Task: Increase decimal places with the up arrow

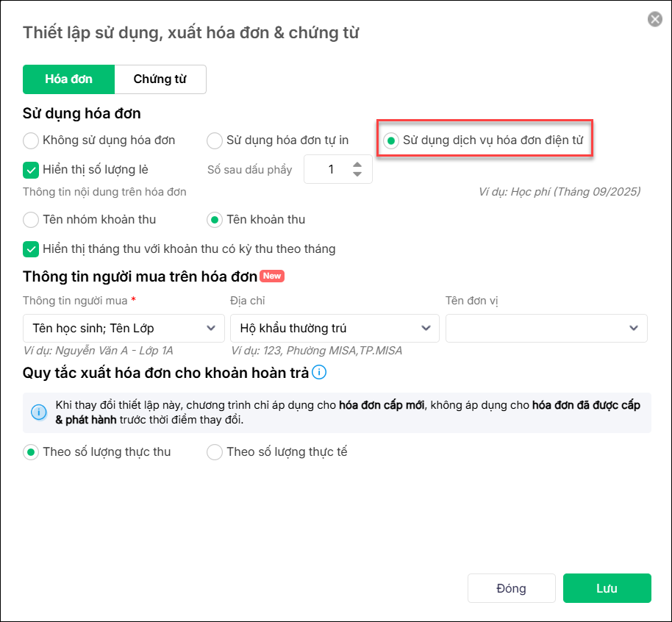Action: [x=357, y=164]
